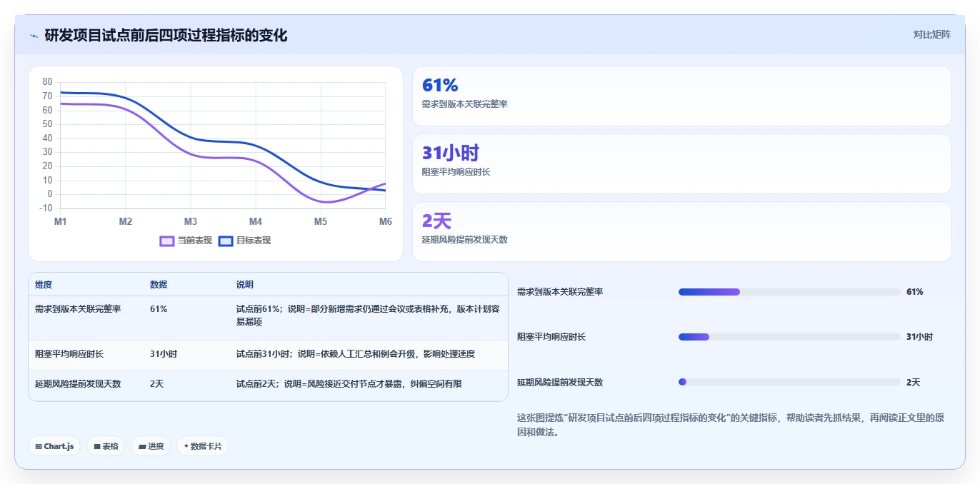Click the 延期风险提前发现天数 progress bar

pos(789,382)
